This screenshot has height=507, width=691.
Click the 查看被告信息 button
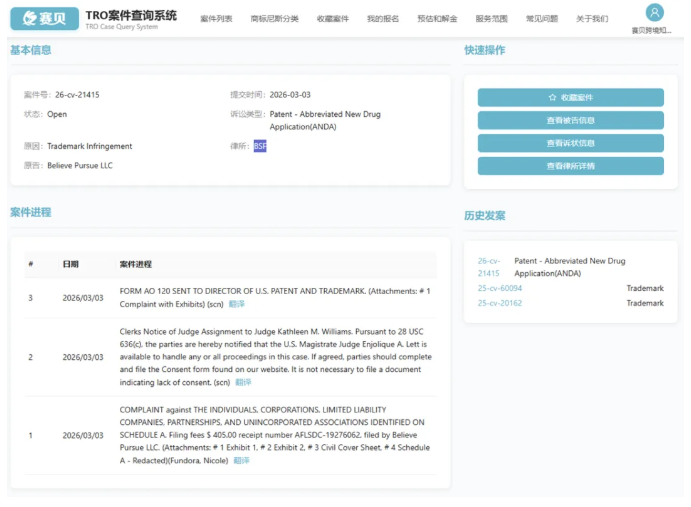tap(570, 120)
